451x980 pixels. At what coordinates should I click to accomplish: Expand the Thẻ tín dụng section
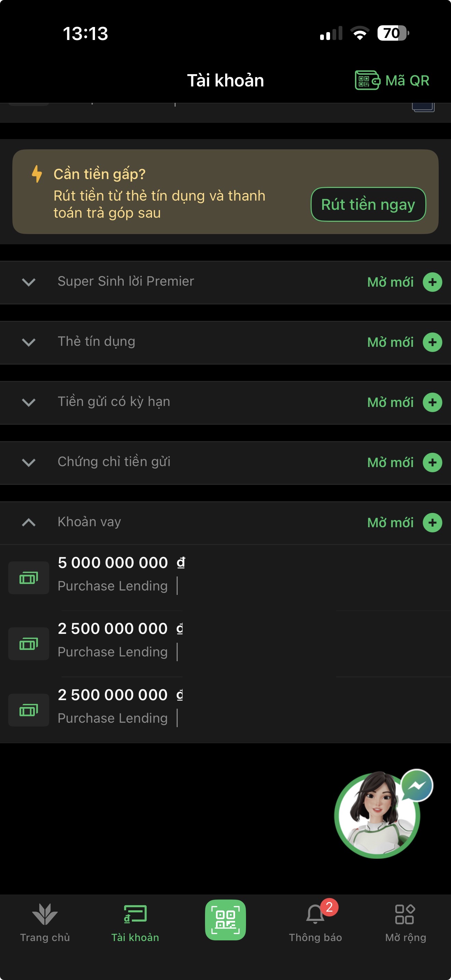pos(29,342)
